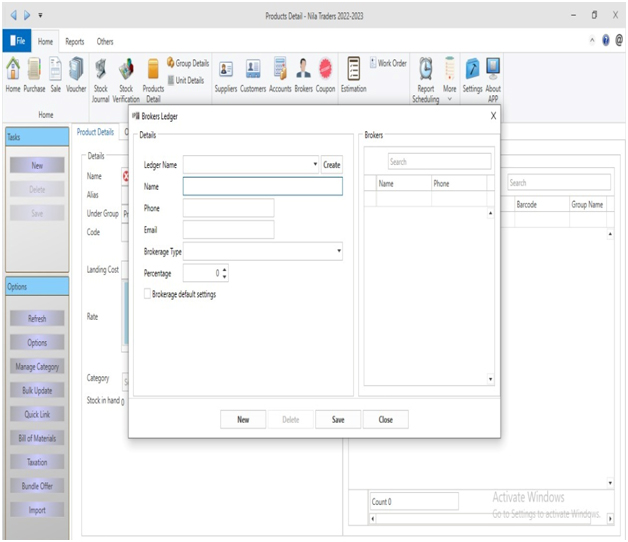Open Products Detail icon
Image resolution: width=628 pixels, height=542 pixels.
[153, 80]
